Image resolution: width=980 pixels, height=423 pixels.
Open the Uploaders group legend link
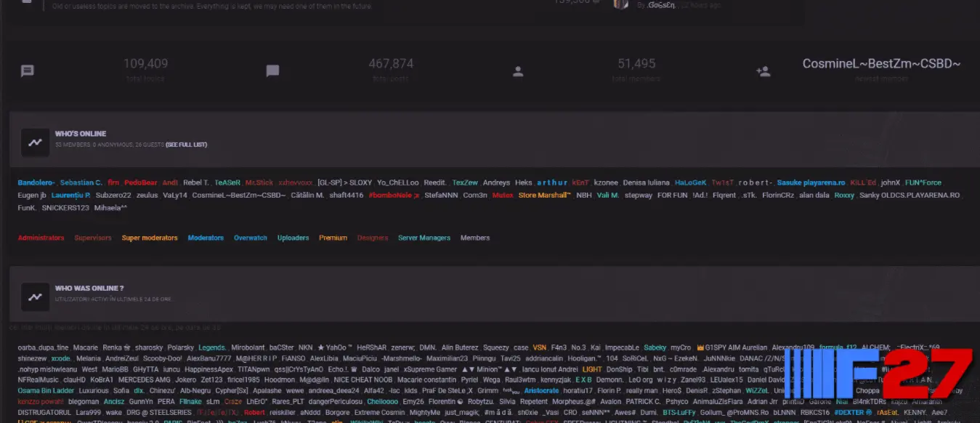point(293,238)
